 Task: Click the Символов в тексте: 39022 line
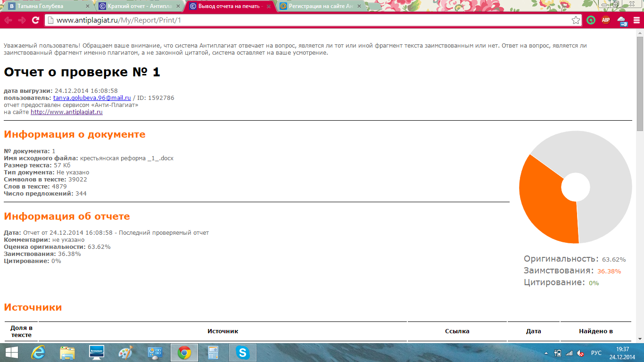(45, 180)
